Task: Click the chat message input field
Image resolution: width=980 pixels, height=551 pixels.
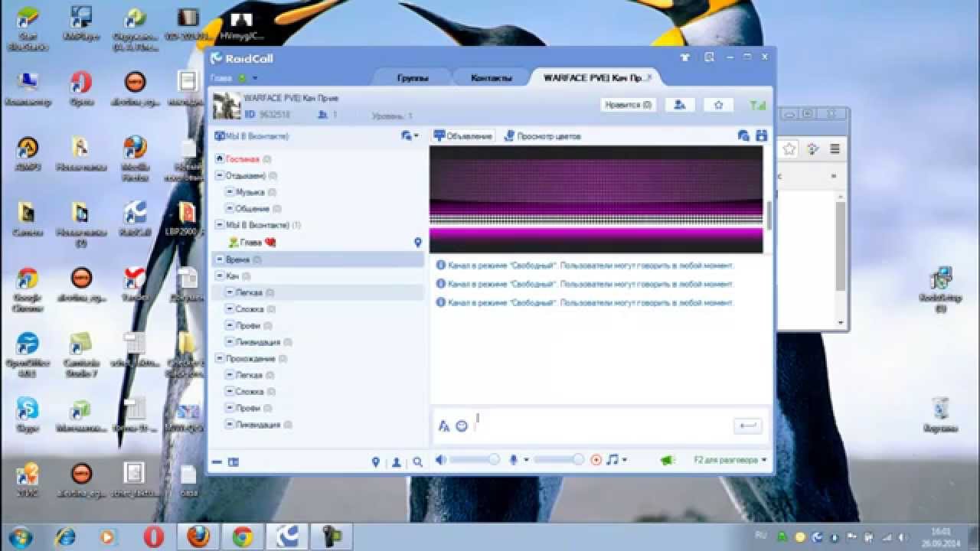Action: (x=601, y=426)
